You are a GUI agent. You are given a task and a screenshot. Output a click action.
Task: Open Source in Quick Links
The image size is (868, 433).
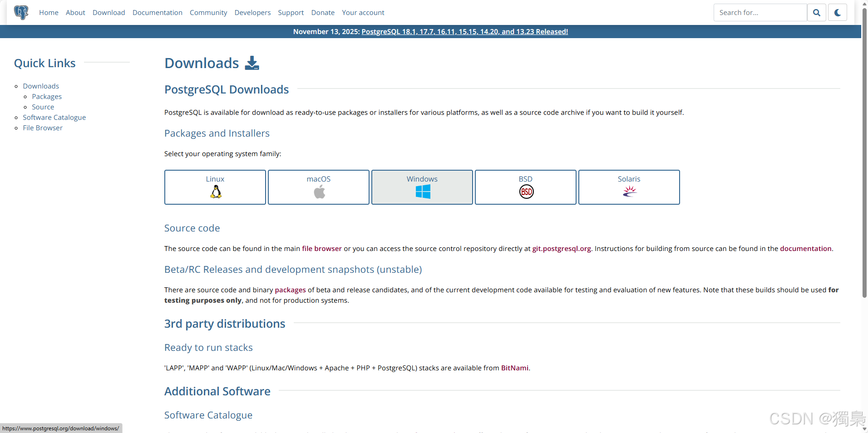click(x=43, y=107)
